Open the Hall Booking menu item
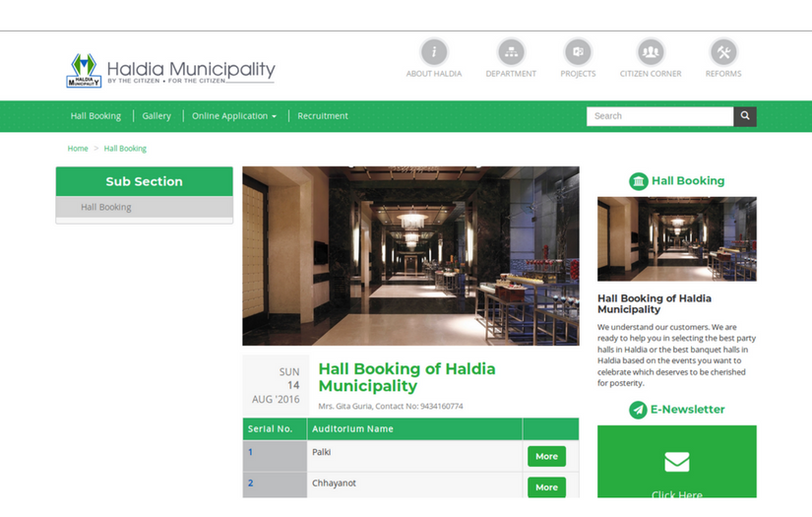 click(x=95, y=116)
